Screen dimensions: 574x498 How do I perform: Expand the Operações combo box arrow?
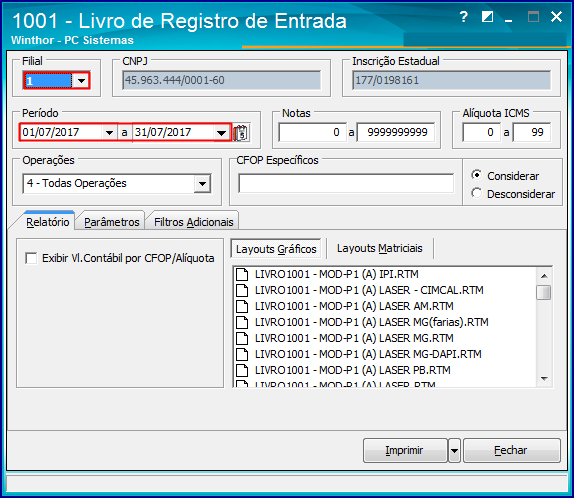[202, 183]
